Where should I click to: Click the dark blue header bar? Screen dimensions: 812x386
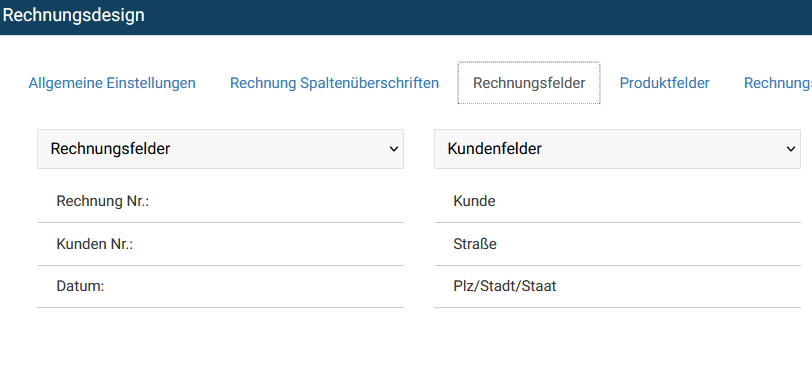click(406, 17)
